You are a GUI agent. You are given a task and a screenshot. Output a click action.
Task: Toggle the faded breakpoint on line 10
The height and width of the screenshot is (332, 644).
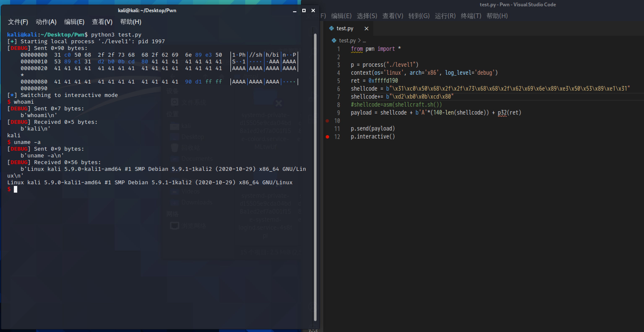(327, 121)
